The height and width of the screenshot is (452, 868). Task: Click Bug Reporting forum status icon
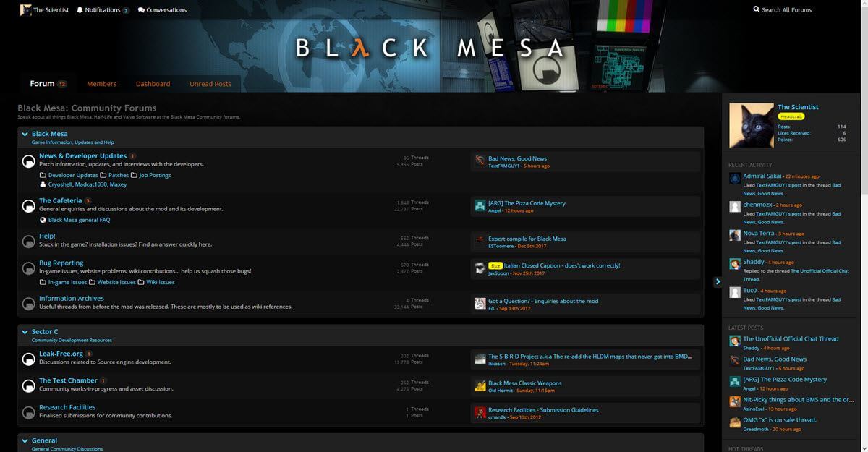click(28, 268)
